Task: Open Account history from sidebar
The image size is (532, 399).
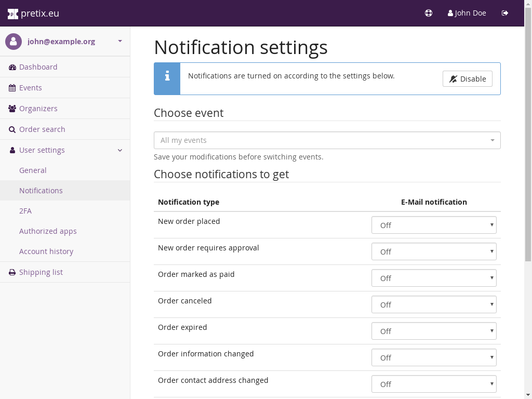Action: tap(46, 251)
